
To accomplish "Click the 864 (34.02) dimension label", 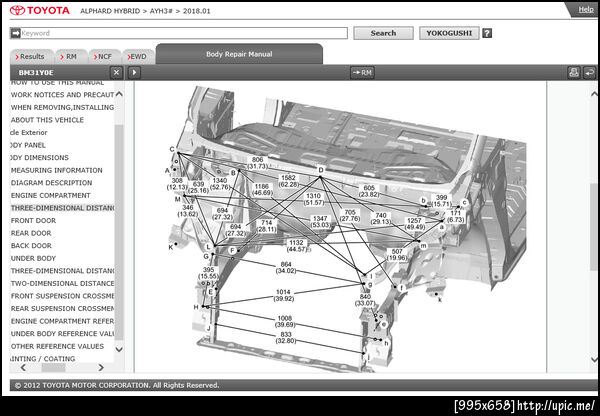I will tap(286, 268).
